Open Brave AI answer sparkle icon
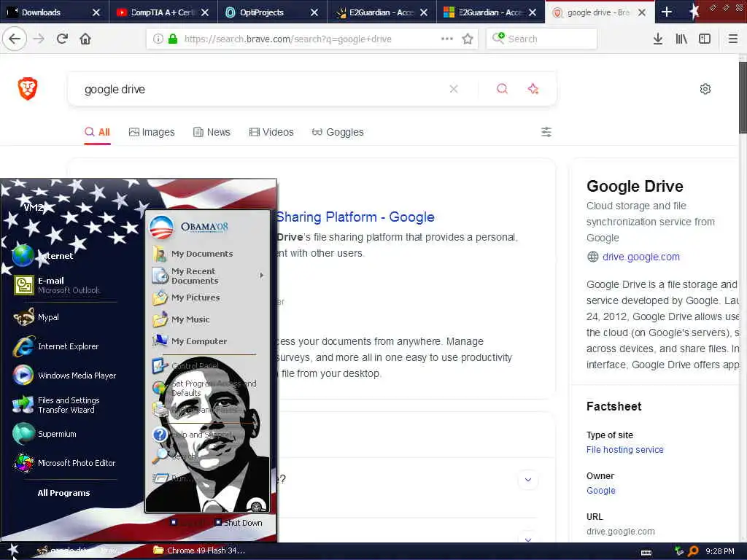 (533, 89)
